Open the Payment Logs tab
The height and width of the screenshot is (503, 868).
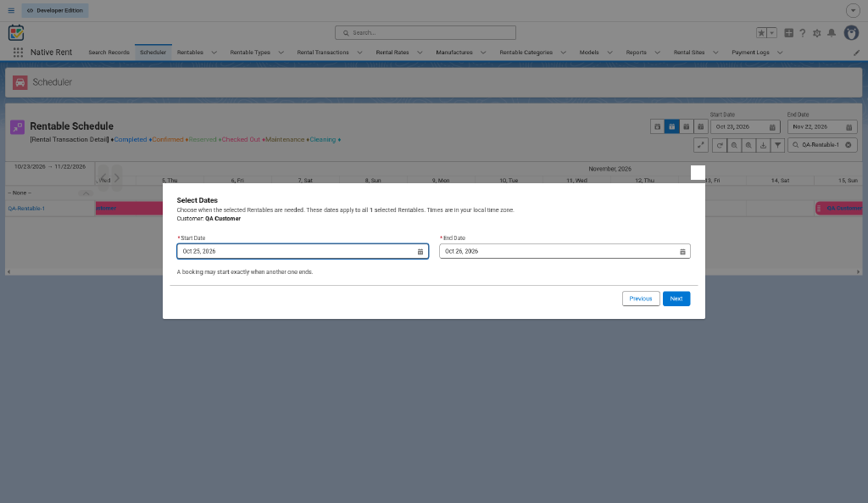click(750, 53)
